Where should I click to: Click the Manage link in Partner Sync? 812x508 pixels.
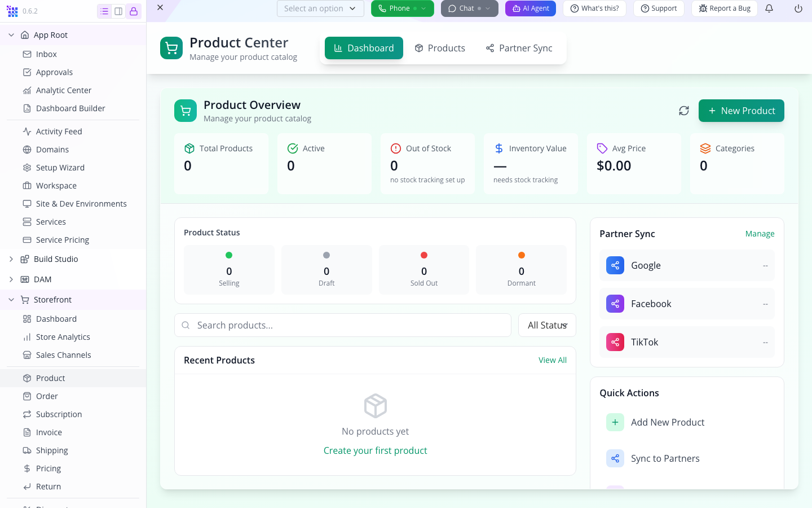(x=760, y=234)
